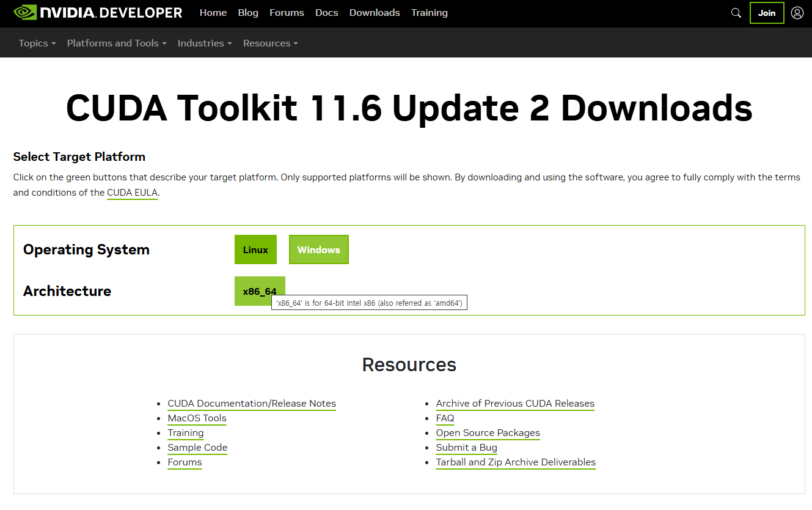The height and width of the screenshot is (510, 812).
Task: Open Tarball and Zip Archive Deliverables link
Action: (516, 462)
